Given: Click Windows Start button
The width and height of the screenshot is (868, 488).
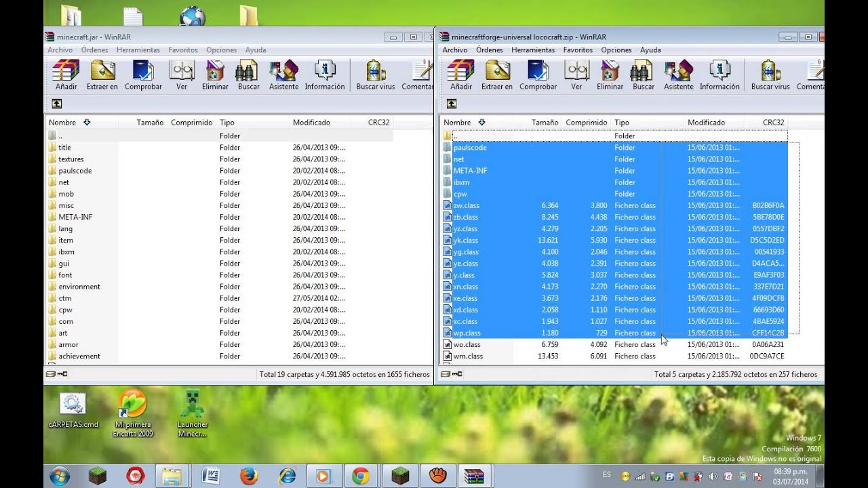Looking at the screenshot, I should coord(60,476).
